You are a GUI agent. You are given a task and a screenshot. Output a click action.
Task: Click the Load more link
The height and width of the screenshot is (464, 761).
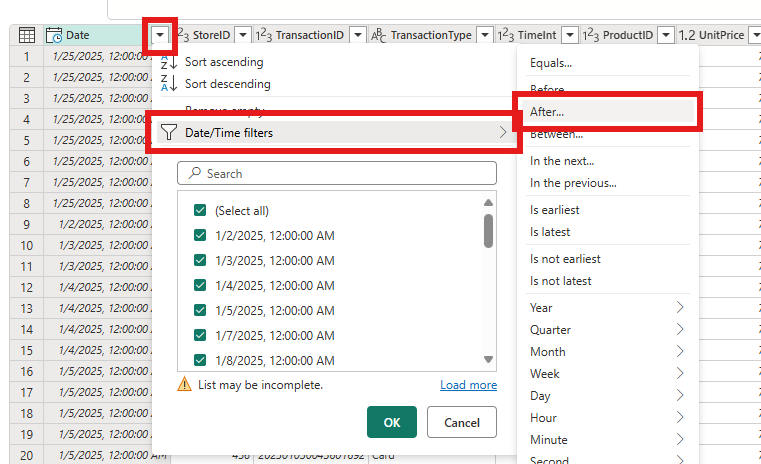pos(468,385)
